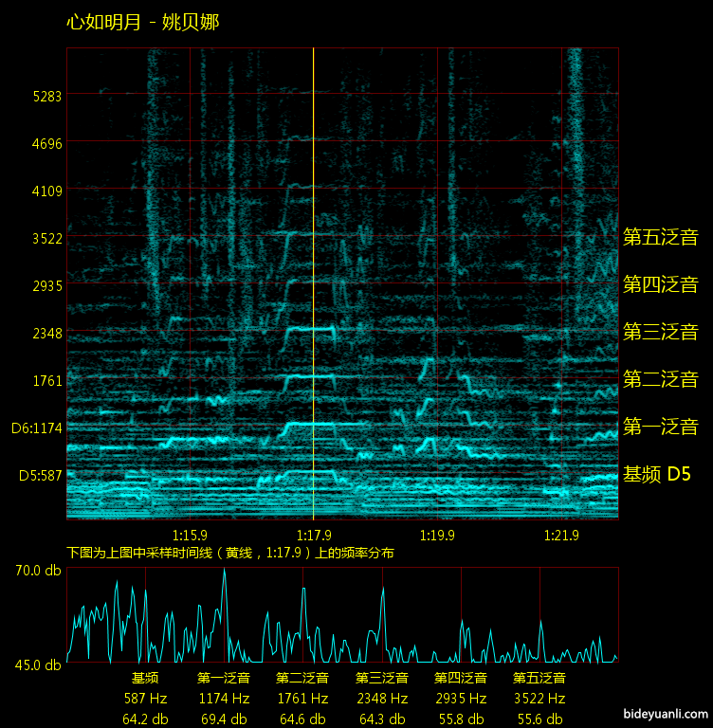
Task: Click the 5283 frequency axis label
Action: (46, 97)
